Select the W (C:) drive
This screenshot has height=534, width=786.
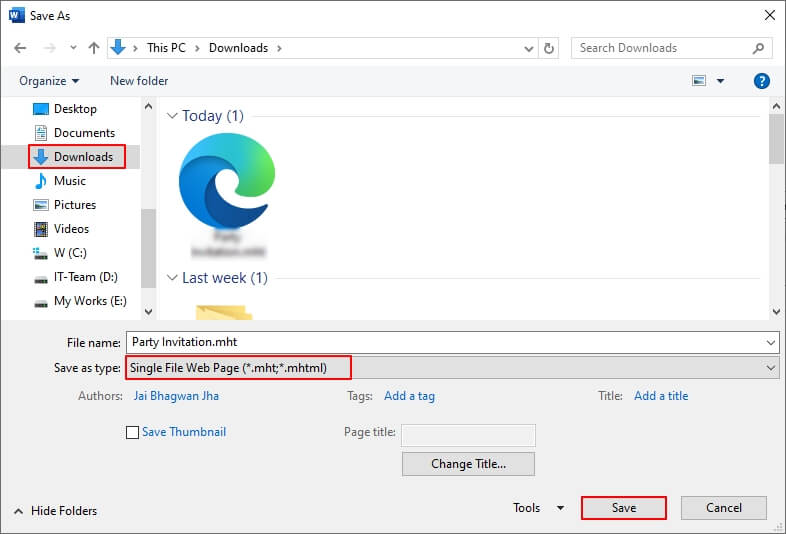tap(70, 253)
